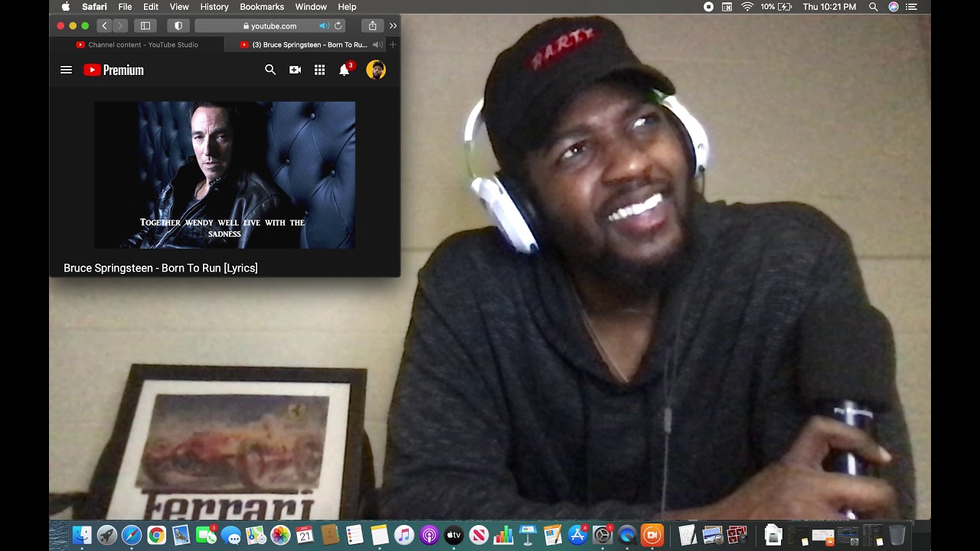Open Podcasts in the Dock
This screenshot has height=551, width=980.
pos(429,536)
